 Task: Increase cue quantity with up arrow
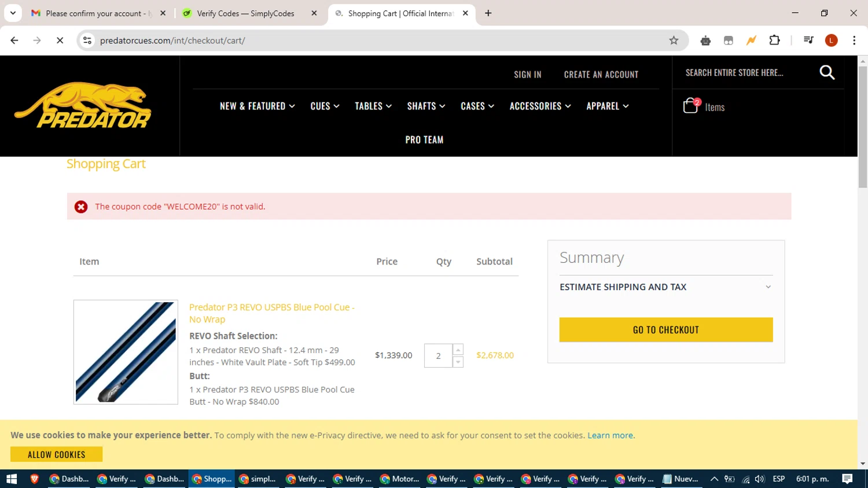[458, 350]
